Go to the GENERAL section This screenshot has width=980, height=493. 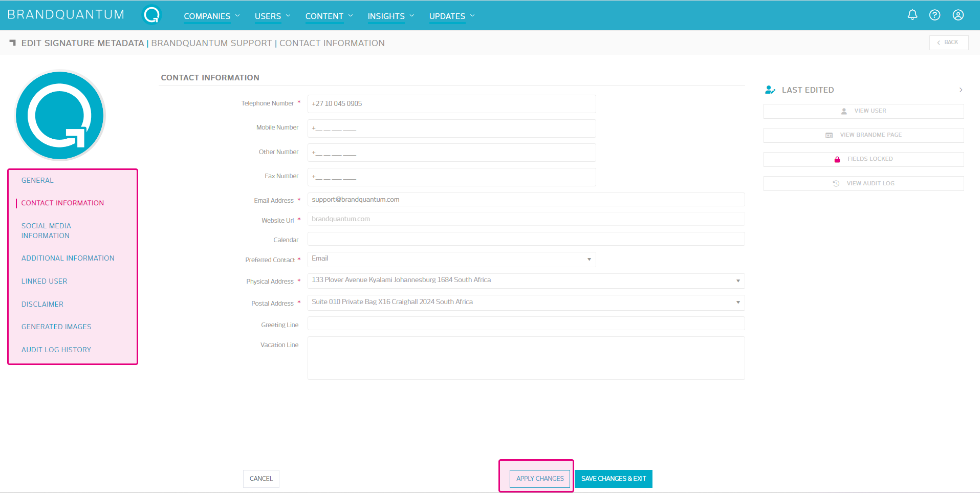37,180
